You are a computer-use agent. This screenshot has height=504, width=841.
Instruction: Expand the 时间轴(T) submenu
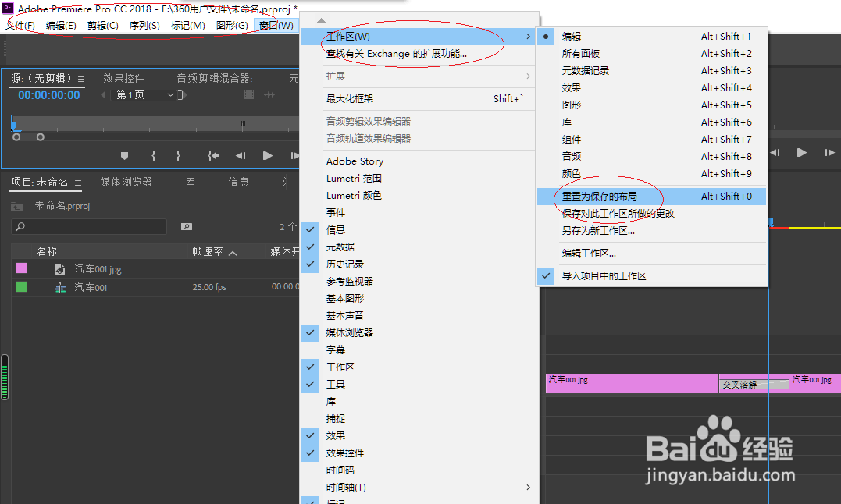(x=419, y=487)
